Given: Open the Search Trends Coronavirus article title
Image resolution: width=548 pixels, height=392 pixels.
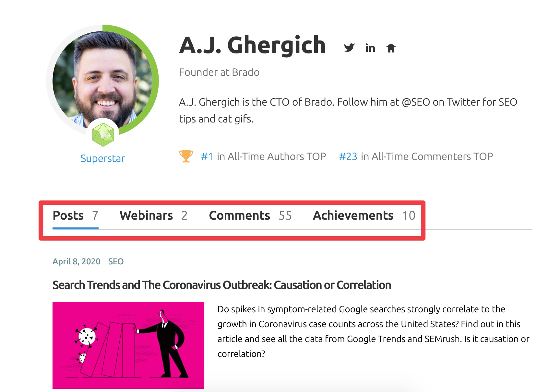Looking at the screenshot, I should point(222,285).
